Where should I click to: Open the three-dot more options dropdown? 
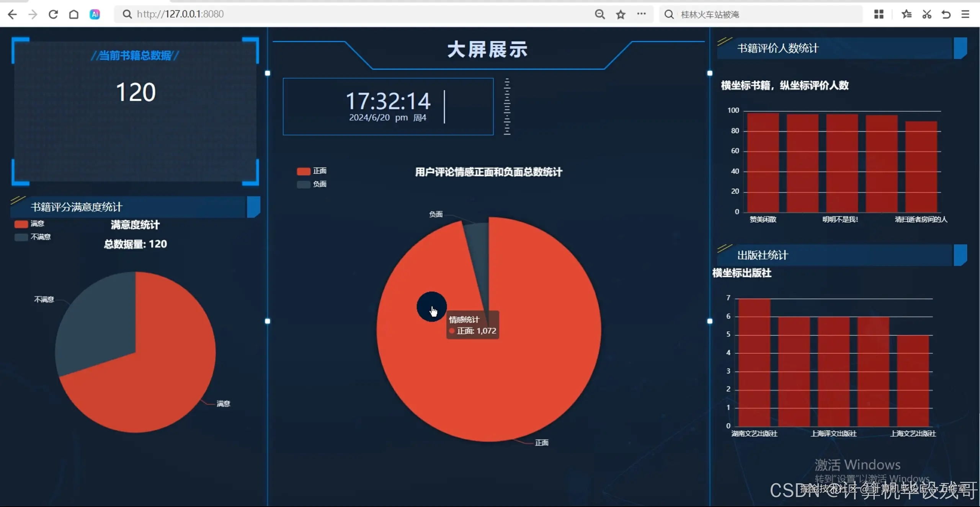pyautogui.click(x=642, y=14)
